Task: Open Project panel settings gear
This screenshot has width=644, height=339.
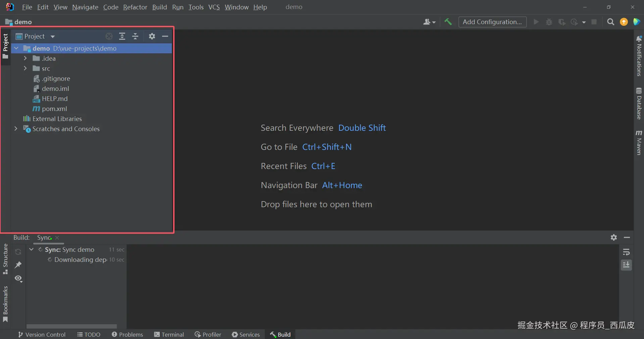Action: 152,36
